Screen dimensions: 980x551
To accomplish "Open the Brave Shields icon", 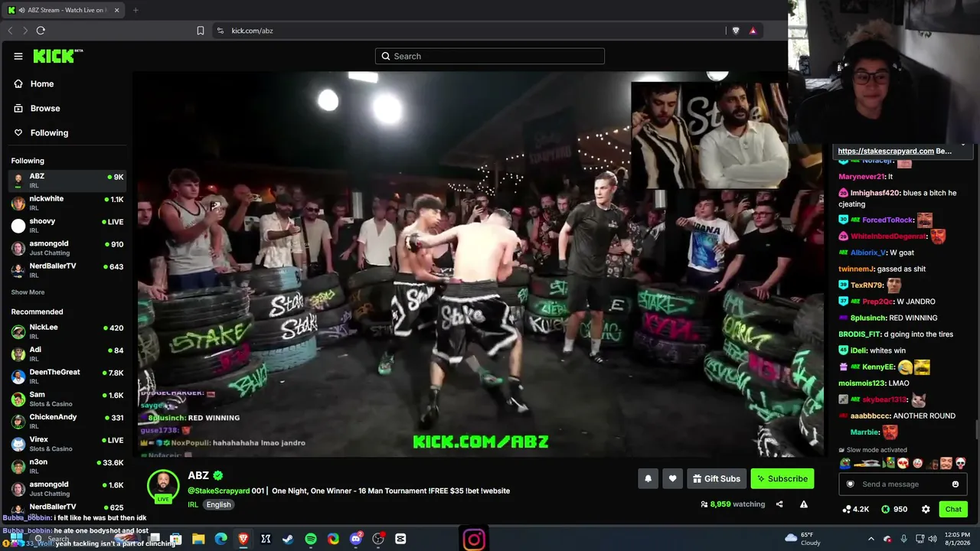I will [736, 31].
